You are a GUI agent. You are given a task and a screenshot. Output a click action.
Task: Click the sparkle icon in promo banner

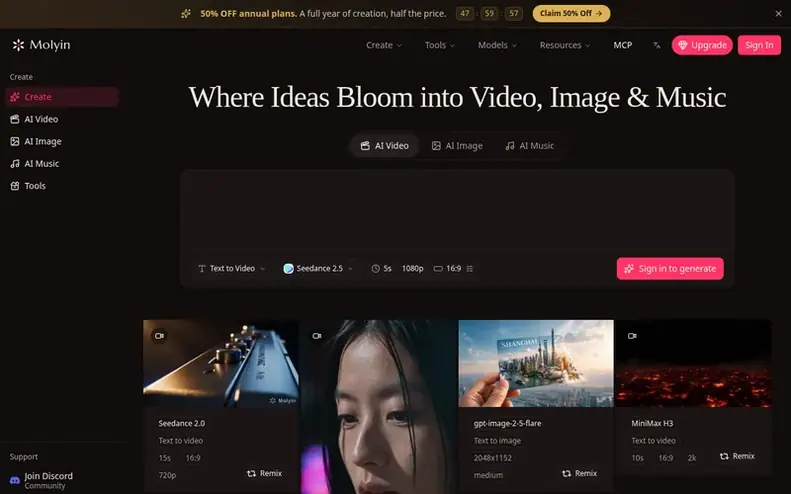[x=186, y=14]
